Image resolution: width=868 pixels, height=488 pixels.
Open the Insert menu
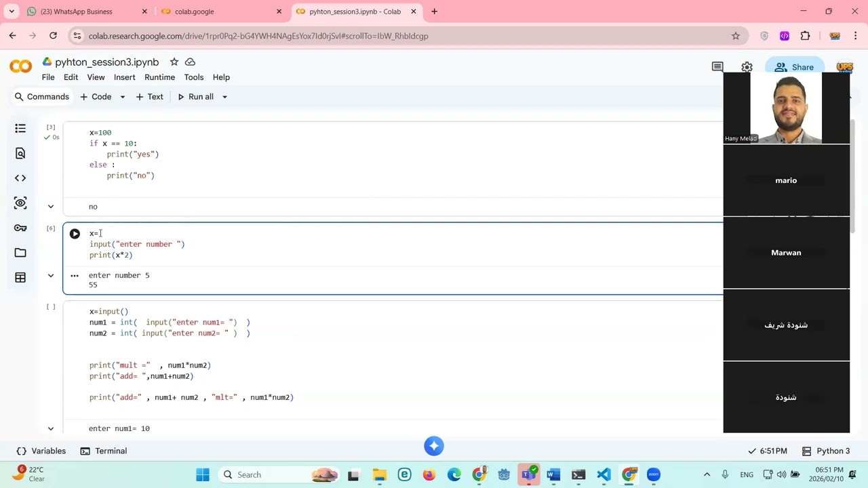[125, 77]
